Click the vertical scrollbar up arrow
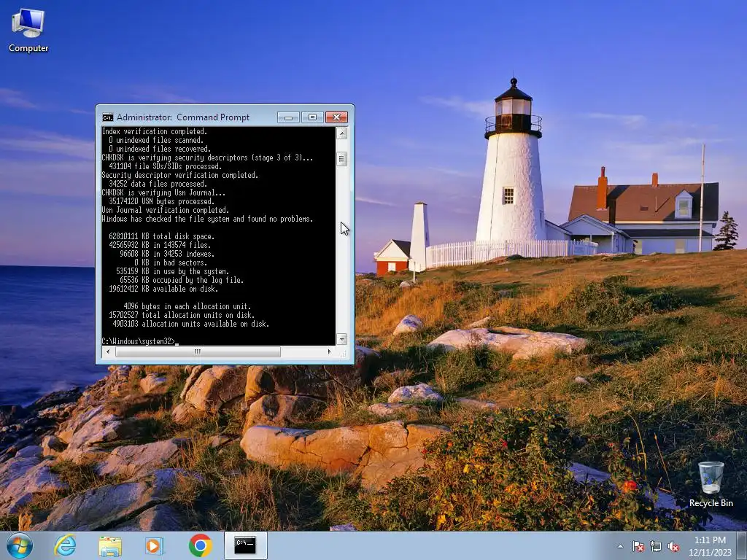 (341, 133)
